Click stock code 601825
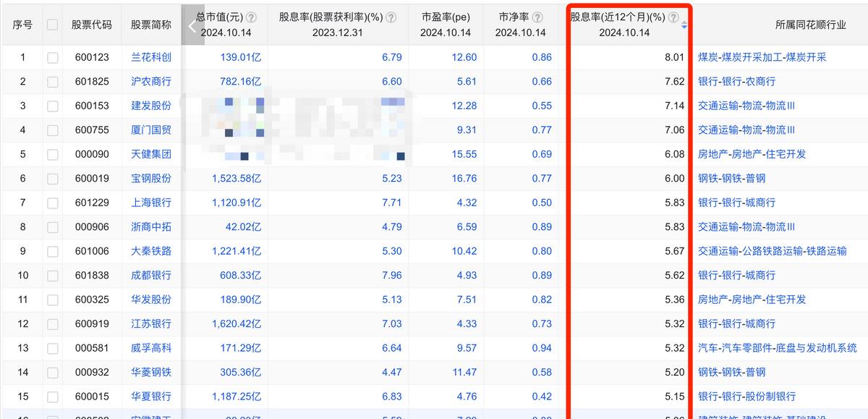 92,82
